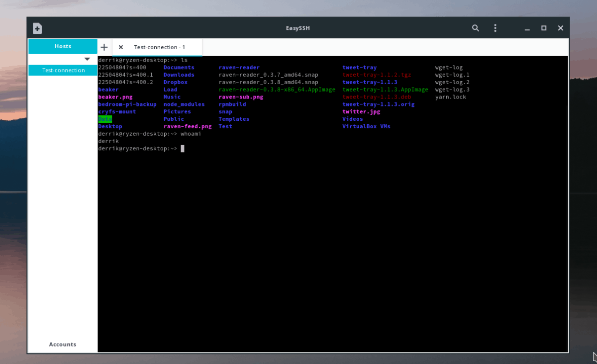597x364 pixels.
Task: Click the Documents folder name in terminal
Action: point(179,68)
